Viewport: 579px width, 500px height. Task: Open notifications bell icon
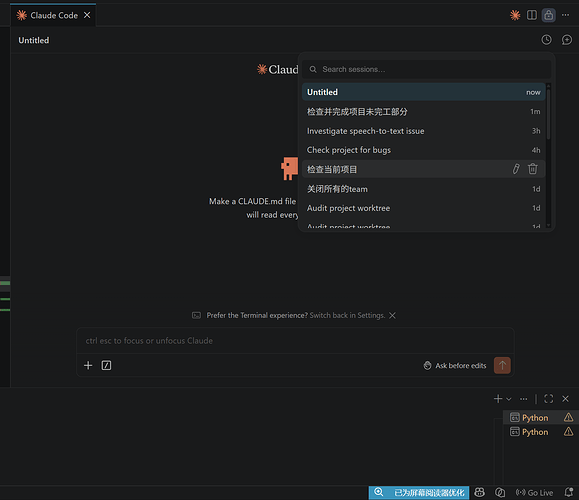[569, 492]
